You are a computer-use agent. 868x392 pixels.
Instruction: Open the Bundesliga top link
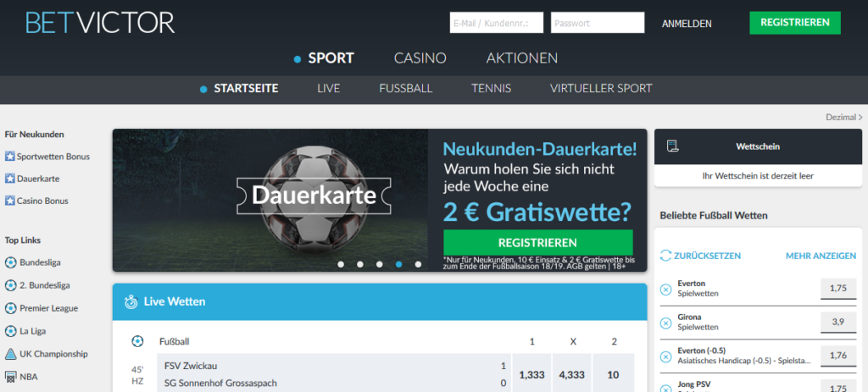pos(40,262)
